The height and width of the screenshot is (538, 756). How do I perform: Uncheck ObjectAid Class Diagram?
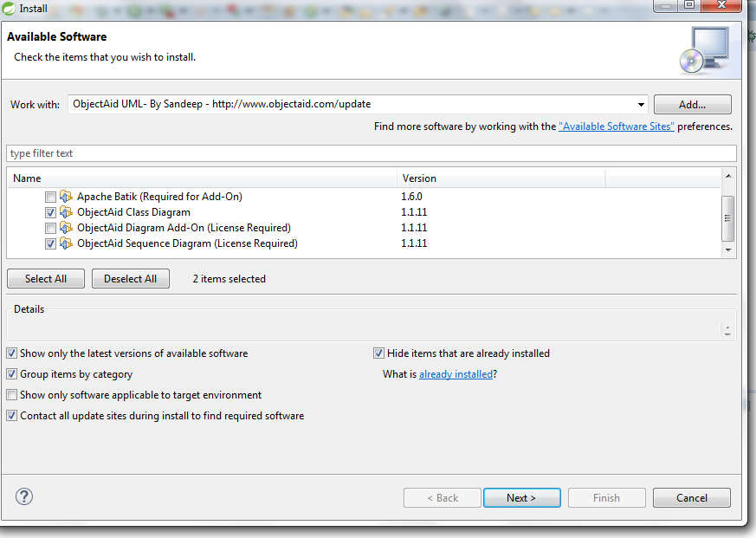point(50,212)
